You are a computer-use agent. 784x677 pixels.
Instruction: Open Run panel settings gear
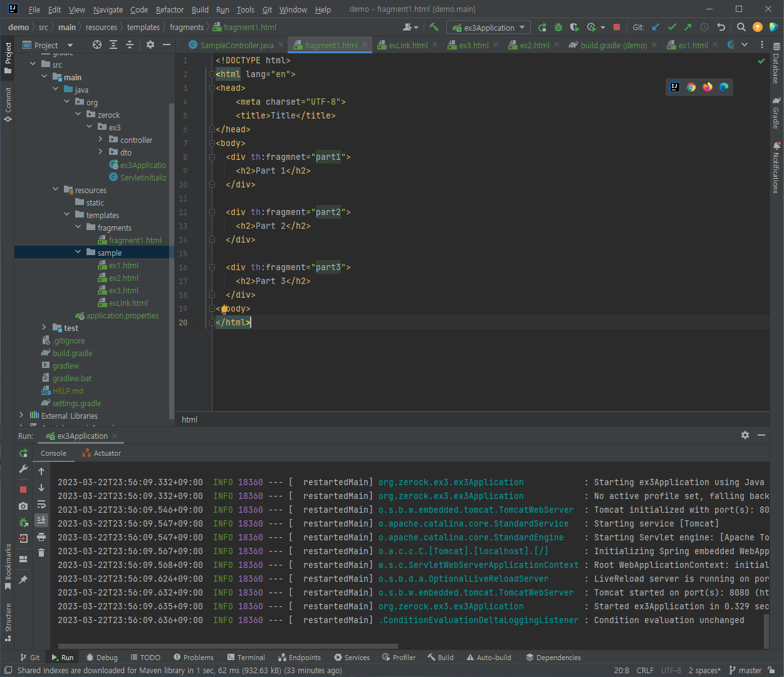745,435
